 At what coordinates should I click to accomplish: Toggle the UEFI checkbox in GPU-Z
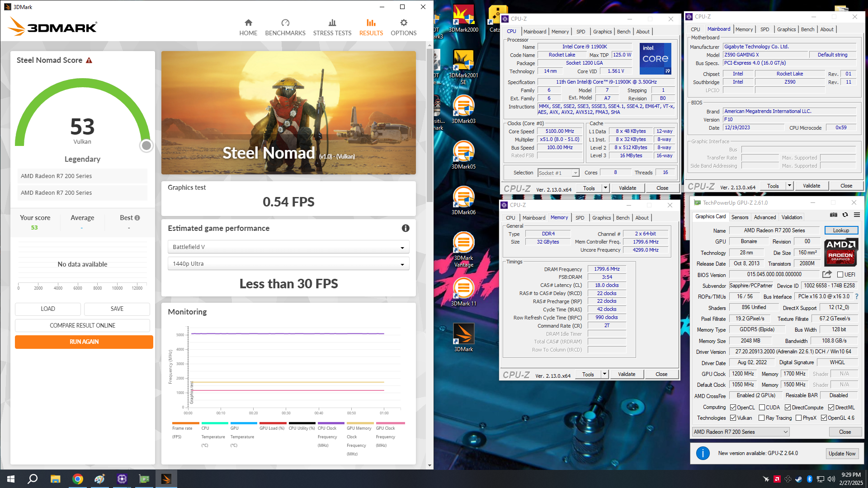840,275
